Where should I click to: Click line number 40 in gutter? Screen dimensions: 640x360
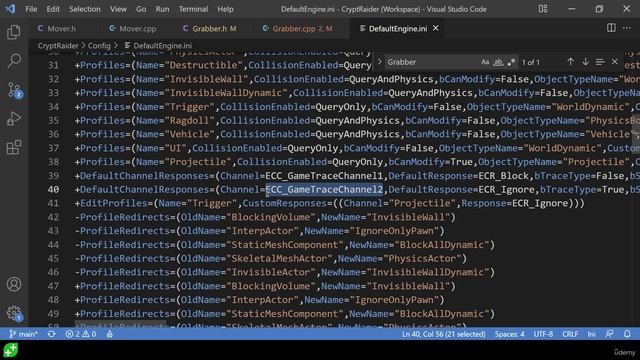point(53,189)
